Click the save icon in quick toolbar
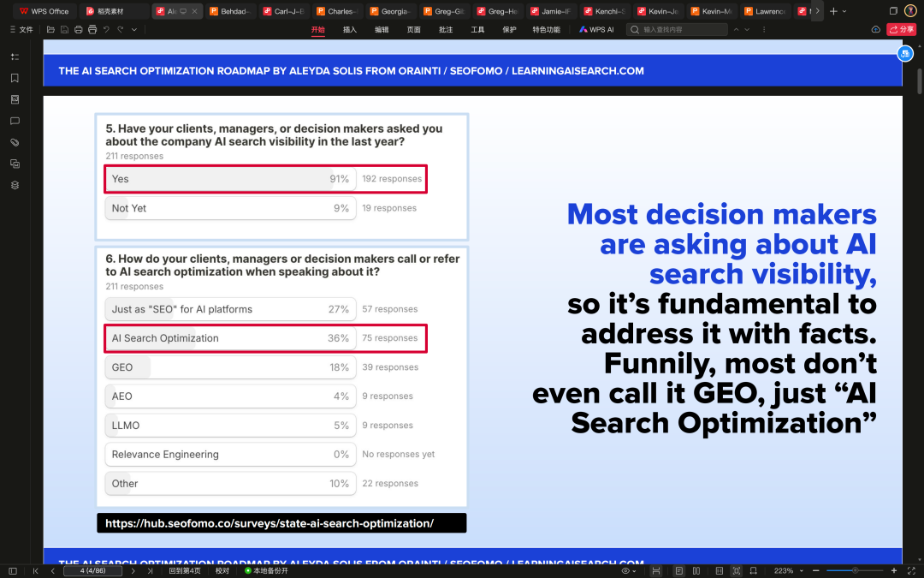This screenshot has width=924, height=578. [x=64, y=29]
